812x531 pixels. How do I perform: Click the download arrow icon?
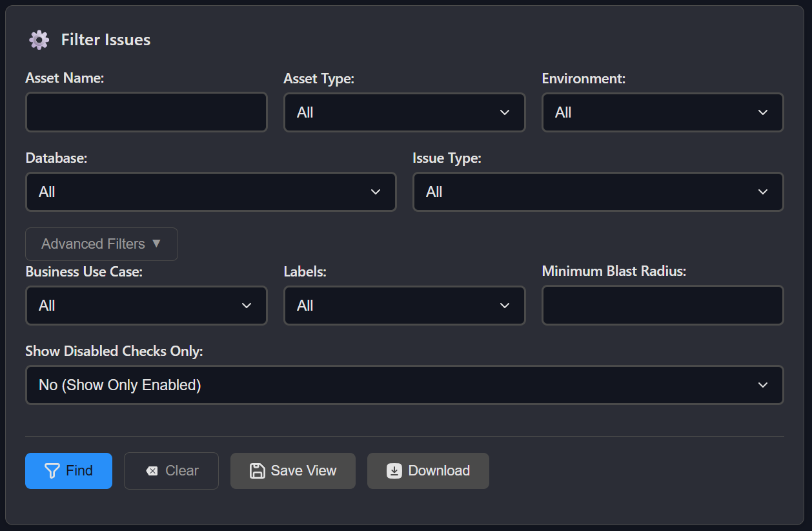pyautogui.click(x=394, y=471)
